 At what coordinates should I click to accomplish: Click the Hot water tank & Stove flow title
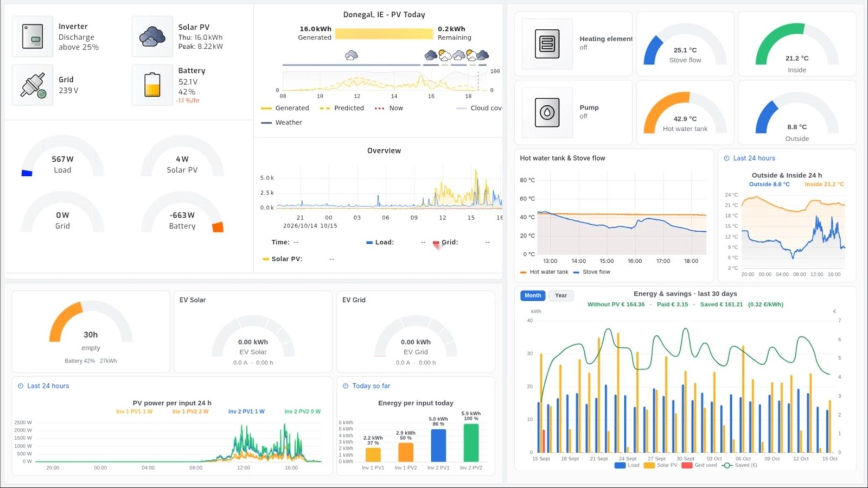point(563,158)
